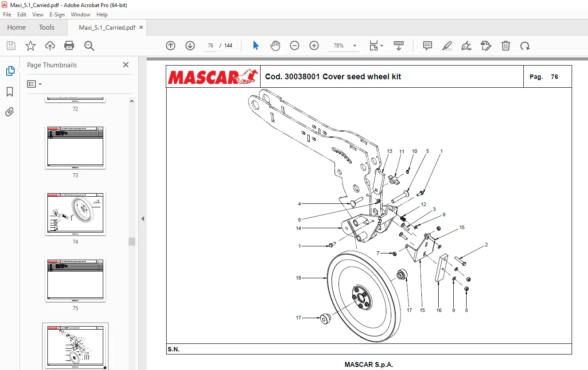This screenshot has height=370, width=588.
Task: Select page 73 thumbnail
Action: coord(75,148)
